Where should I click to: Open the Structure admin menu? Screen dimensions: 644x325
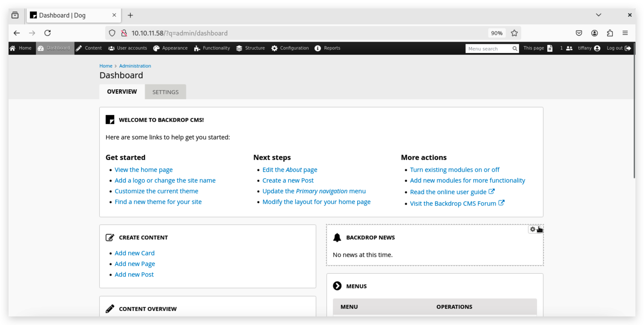click(250, 48)
